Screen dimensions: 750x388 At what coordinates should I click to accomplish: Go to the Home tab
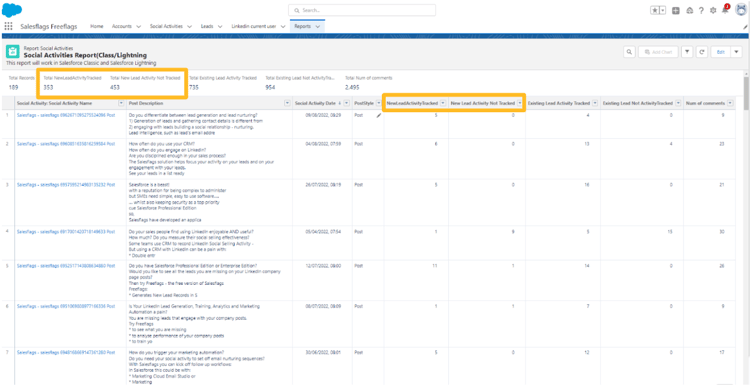click(x=97, y=27)
